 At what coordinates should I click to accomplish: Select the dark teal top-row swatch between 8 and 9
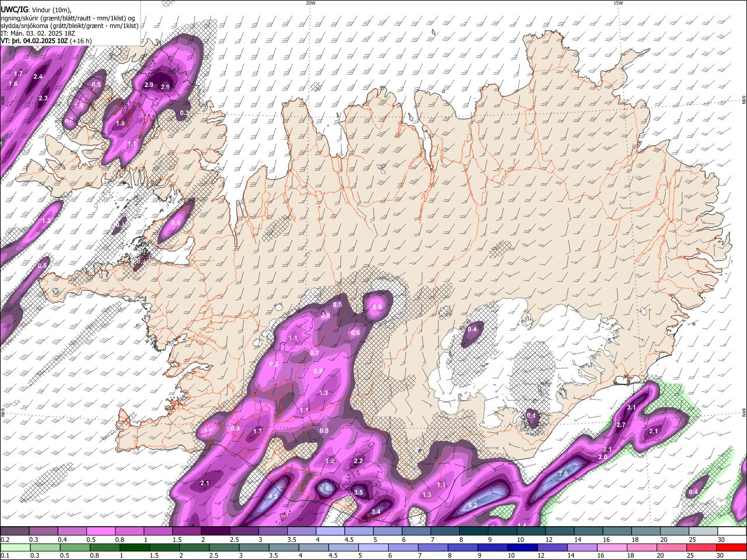coord(473,531)
